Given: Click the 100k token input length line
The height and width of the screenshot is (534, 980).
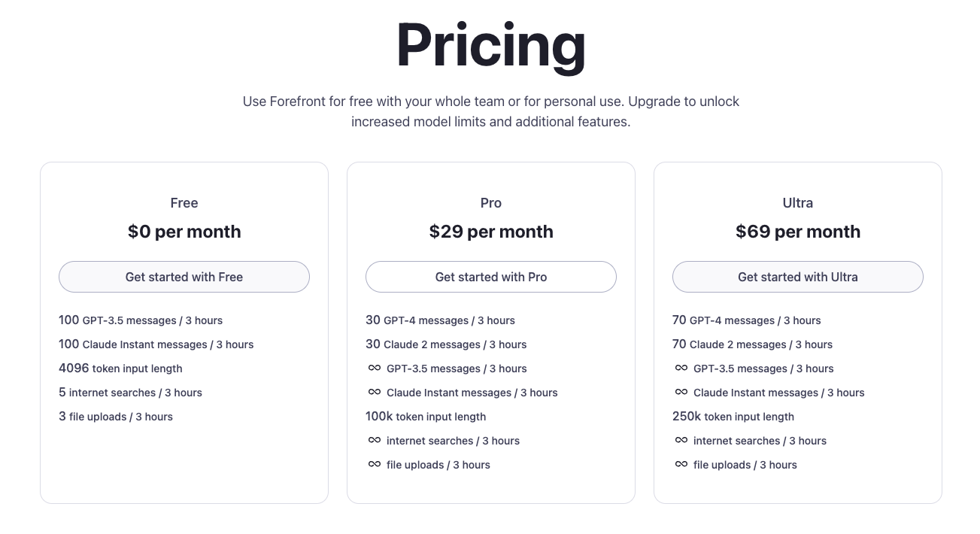Looking at the screenshot, I should point(426,417).
